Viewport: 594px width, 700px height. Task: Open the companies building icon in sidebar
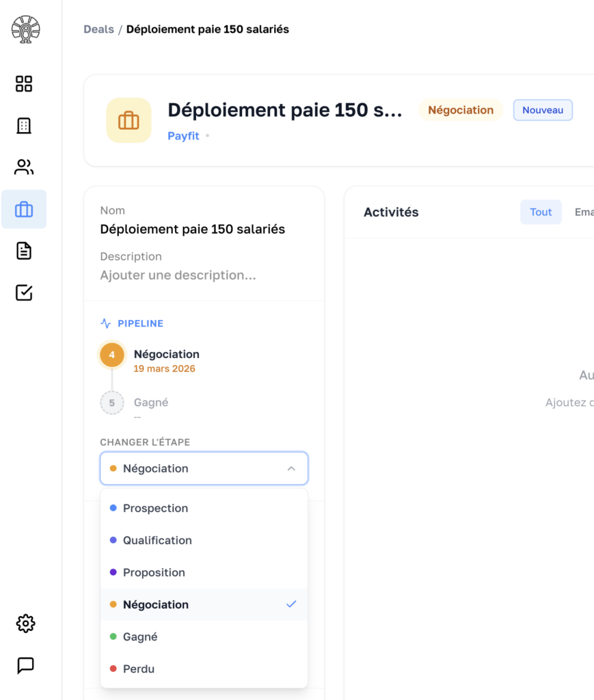[x=24, y=126]
